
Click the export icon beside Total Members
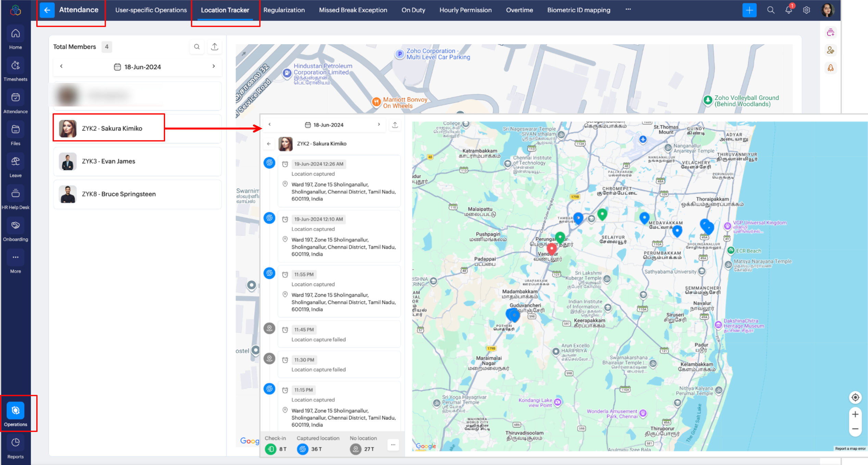click(x=215, y=47)
